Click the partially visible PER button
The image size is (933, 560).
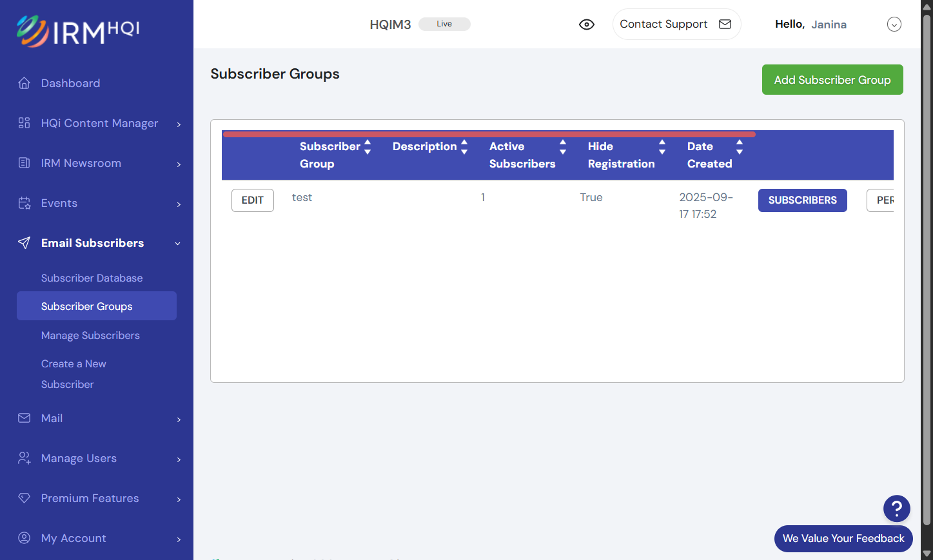[x=881, y=200]
